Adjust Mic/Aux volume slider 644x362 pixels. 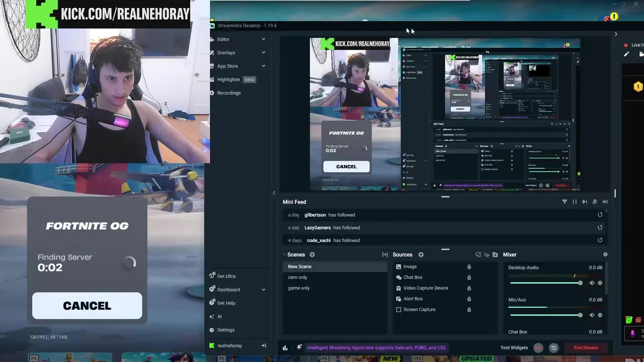(546, 315)
